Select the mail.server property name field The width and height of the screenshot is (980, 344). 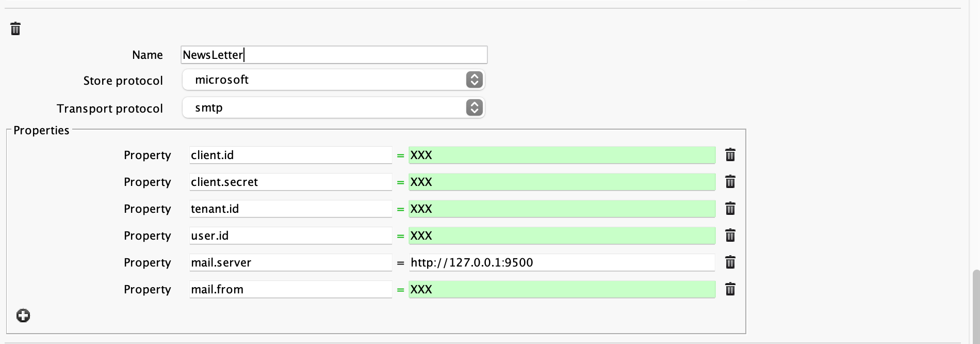pos(290,262)
